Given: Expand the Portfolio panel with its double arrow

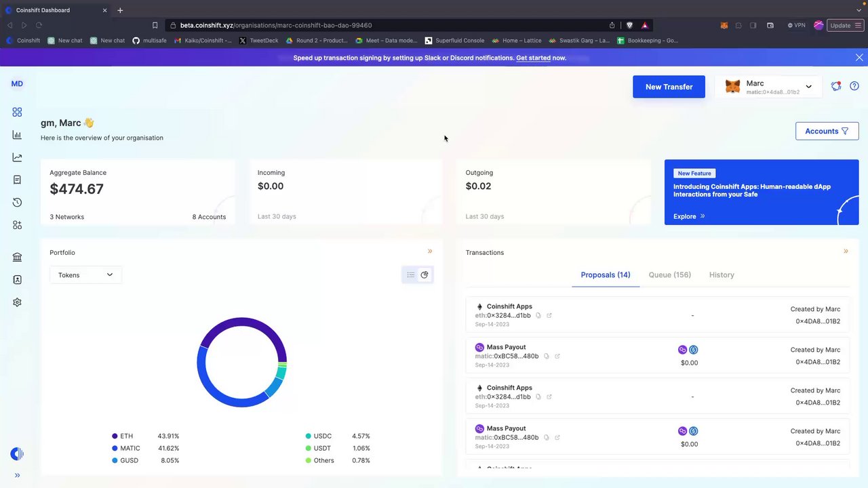Looking at the screenshot, I should click(430, 251).
